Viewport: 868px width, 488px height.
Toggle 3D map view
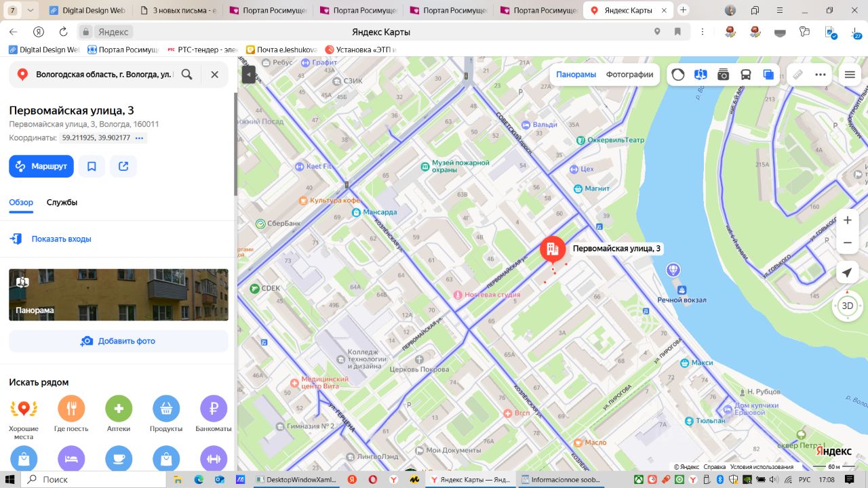tap(848, 306)
